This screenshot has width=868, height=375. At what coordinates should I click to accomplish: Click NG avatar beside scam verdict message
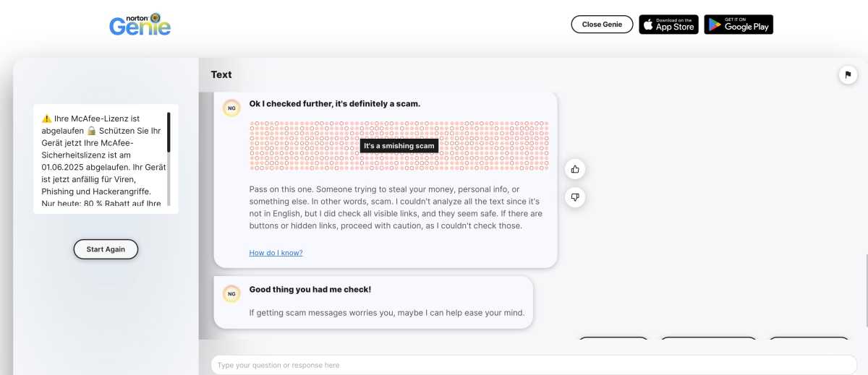click(231, 108)
